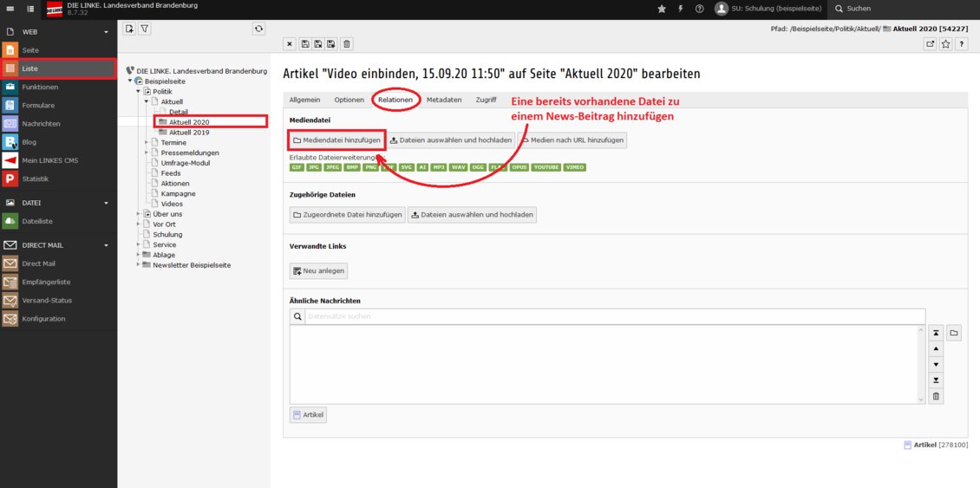Click Medien nach URL hinzufügen button

coord(572,140)
